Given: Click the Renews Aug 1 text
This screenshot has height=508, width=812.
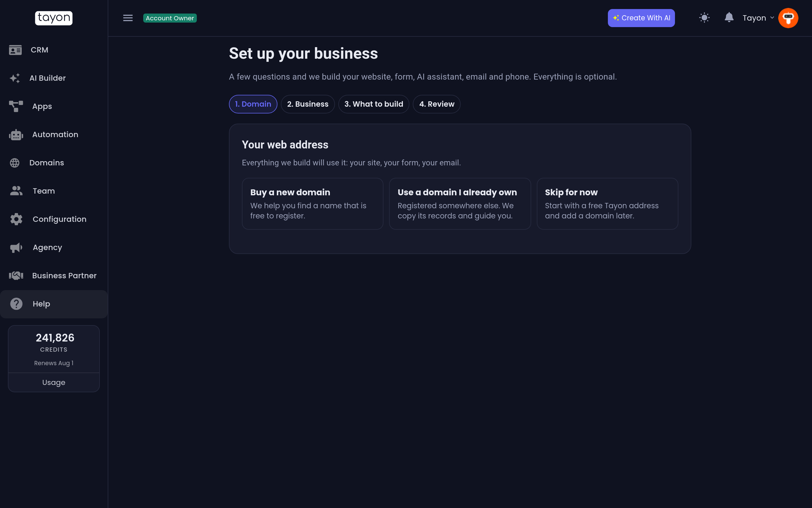Looking at the screenshot, I should 54,363.
